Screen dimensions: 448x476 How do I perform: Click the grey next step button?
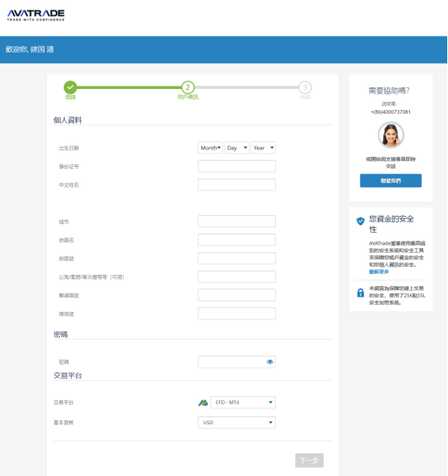(309, 461)
